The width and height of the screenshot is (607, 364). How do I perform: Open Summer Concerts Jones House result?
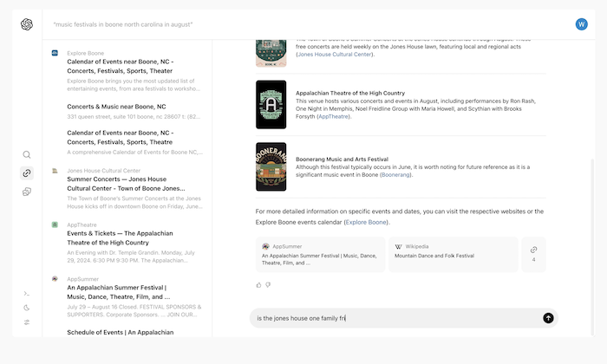click(x=126, y=183)
